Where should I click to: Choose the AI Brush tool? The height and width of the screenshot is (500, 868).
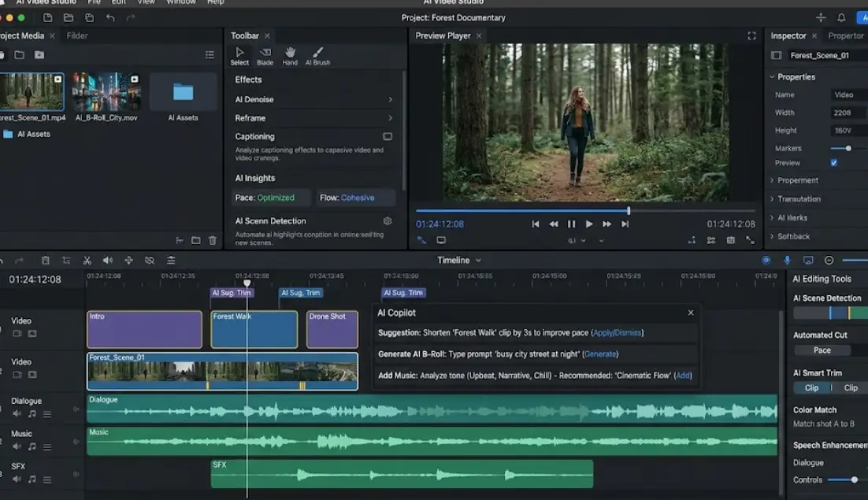[x=317, y=54]
